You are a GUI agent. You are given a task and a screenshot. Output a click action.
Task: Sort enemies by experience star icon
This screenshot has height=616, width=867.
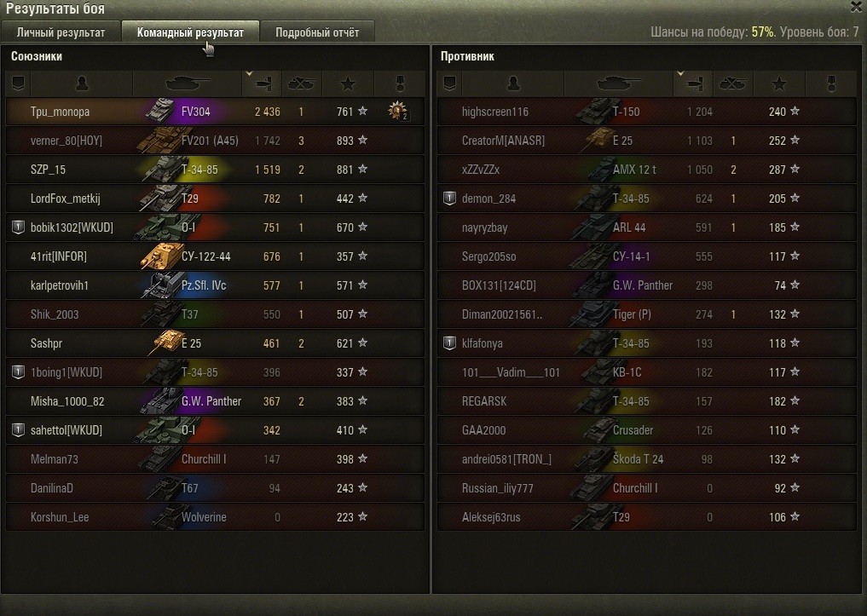coord(779,84)
